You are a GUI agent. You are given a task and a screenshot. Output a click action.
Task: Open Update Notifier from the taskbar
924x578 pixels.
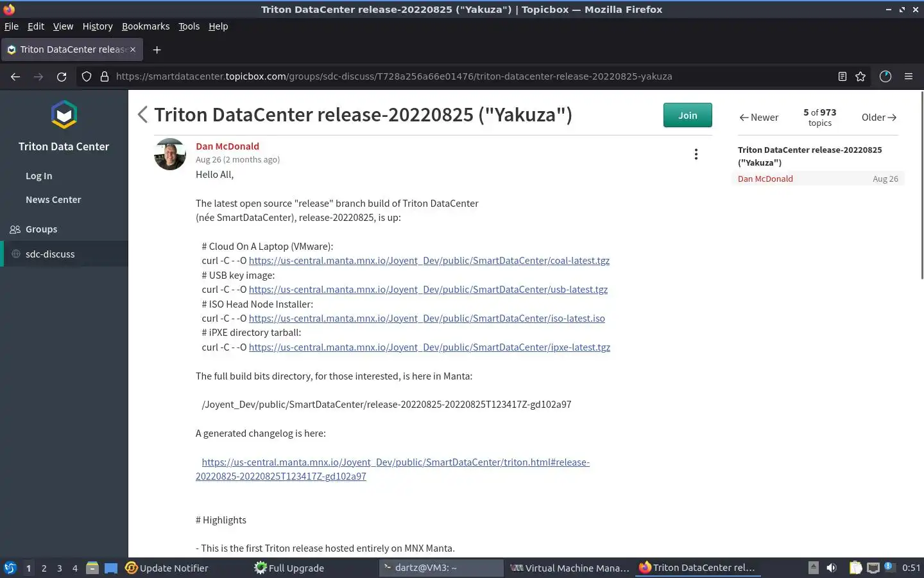(x=167, y=568)
